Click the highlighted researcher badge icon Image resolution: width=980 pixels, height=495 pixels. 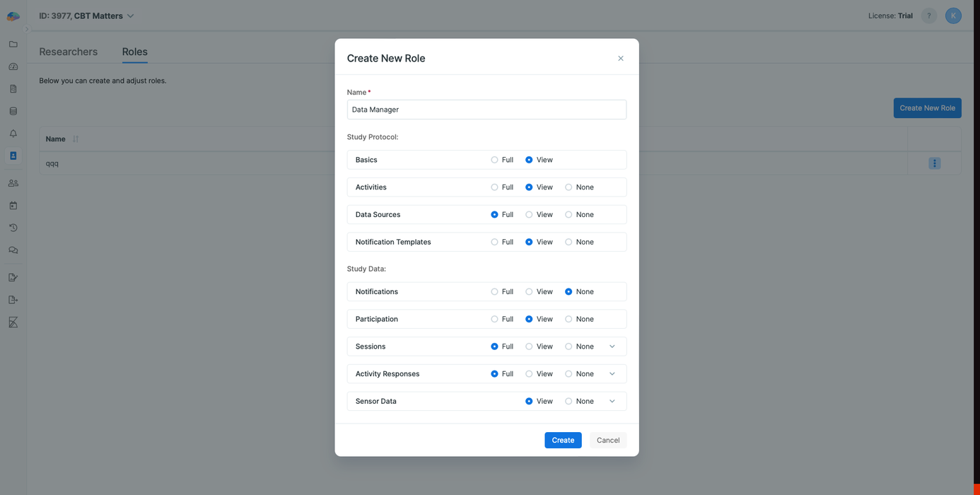[13, 155]
